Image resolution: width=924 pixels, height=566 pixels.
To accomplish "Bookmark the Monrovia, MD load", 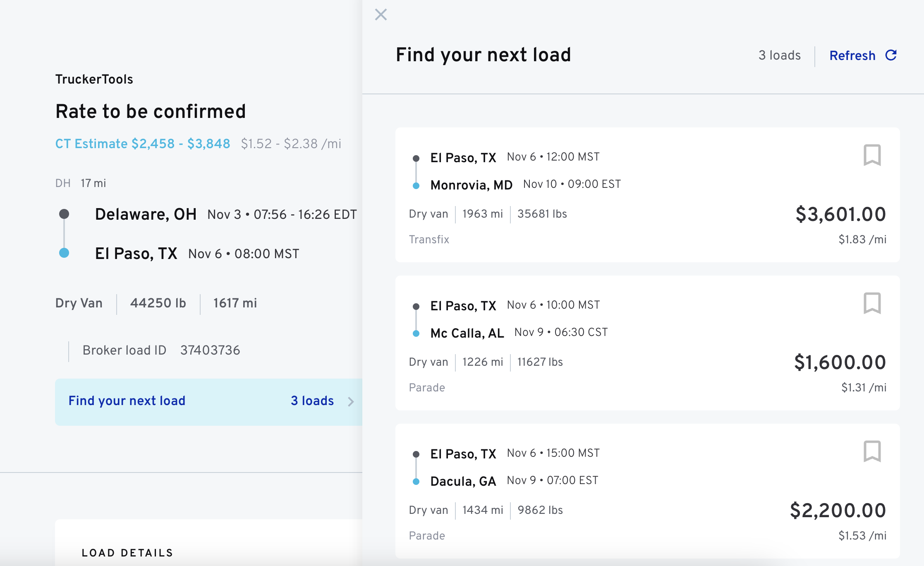I will click(872, 155).
